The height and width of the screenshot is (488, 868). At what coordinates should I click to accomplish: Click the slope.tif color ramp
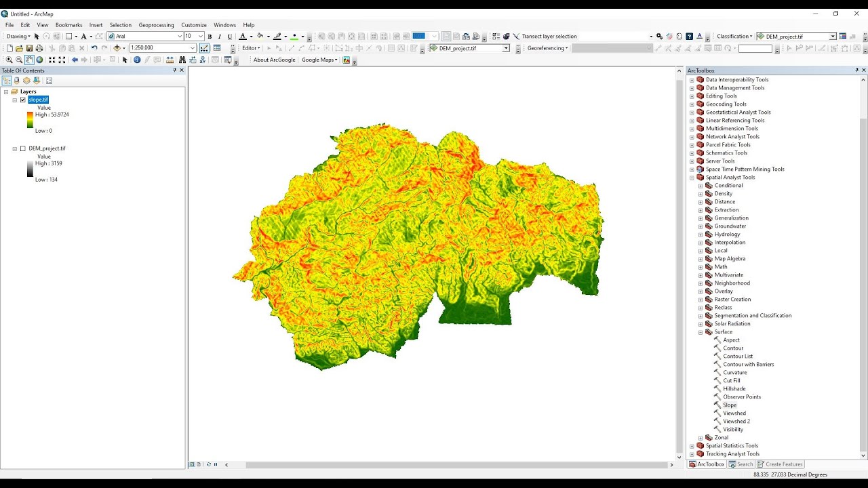pyautogui.click(x=30, y=120)
